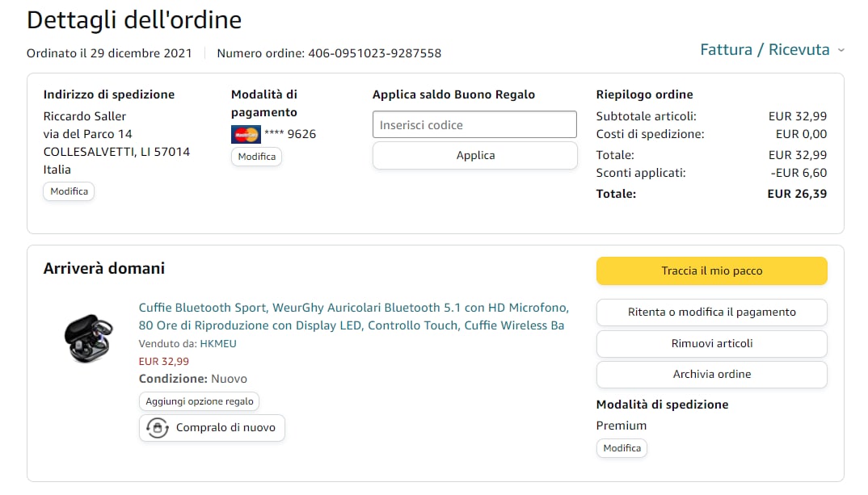The height and width of the screenshot is (495, 868).
Task: Archive the order with Archivia ordine
Action: 711,374
